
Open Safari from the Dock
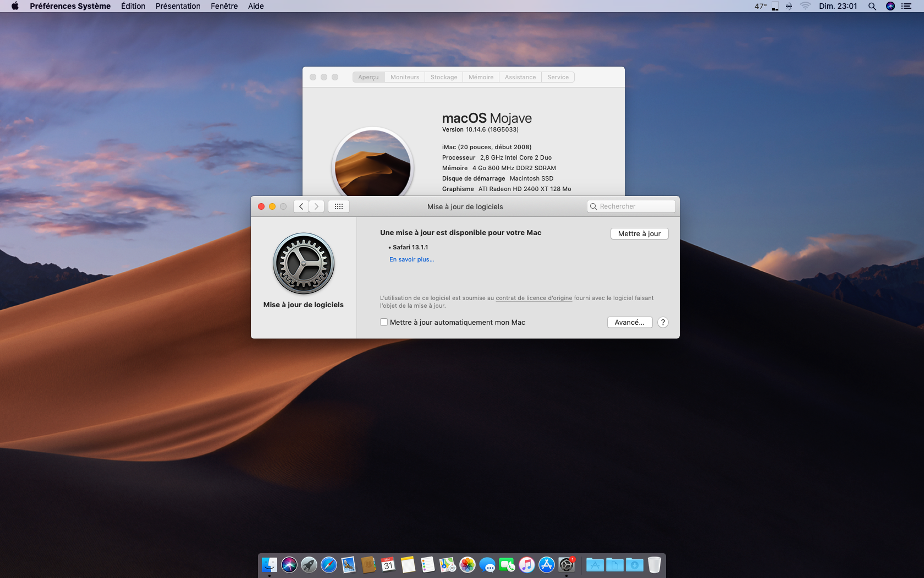[x=329, y=565]
